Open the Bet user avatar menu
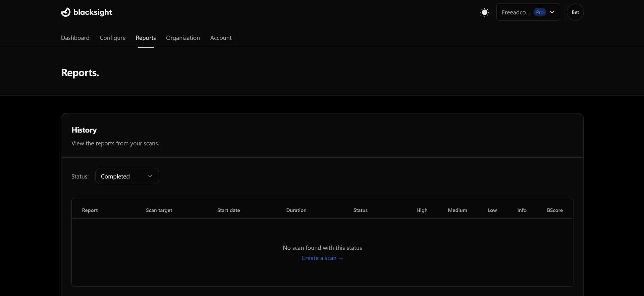The height and width of the screenshot is (296, 644). 575,12
